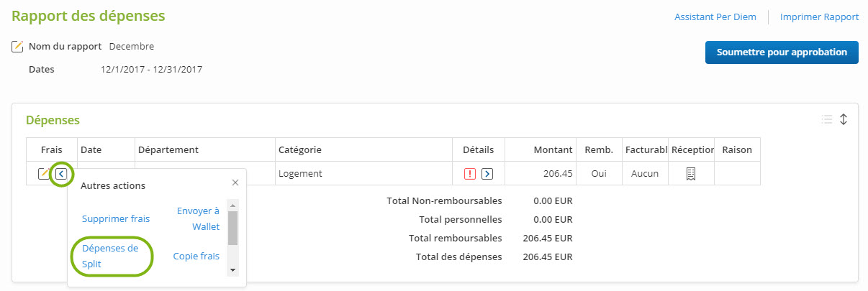The width and height of the screenshot is (868, 291).
Task: Click the edit pencil icon beside Nom du rapport
Action: coord(18,47)
